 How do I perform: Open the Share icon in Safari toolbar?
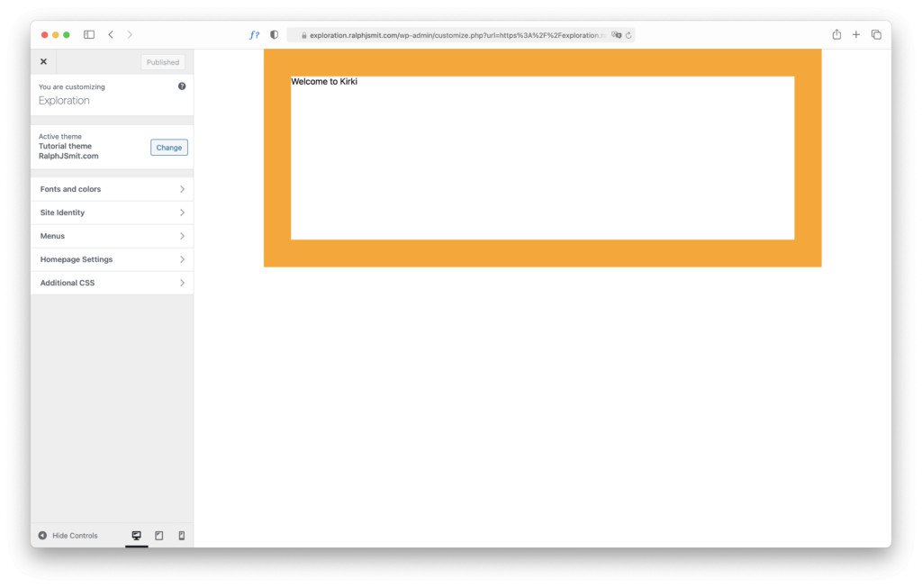tap(836, 33)
